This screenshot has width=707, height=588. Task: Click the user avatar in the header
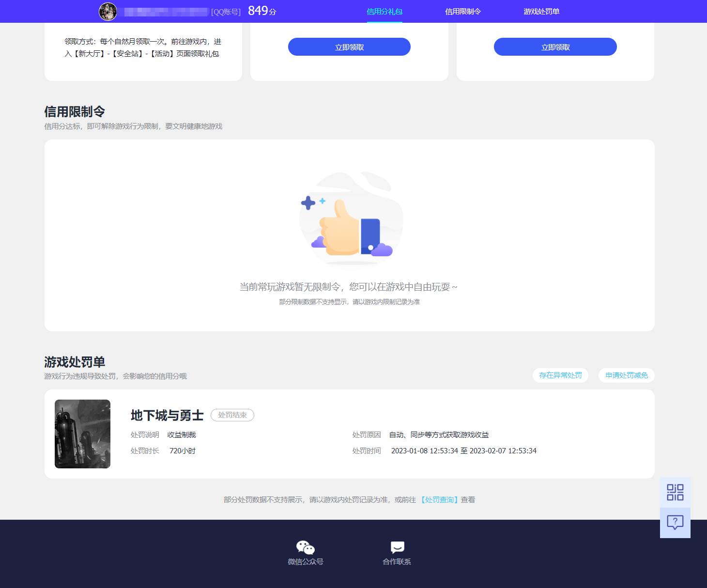point(108,11)
